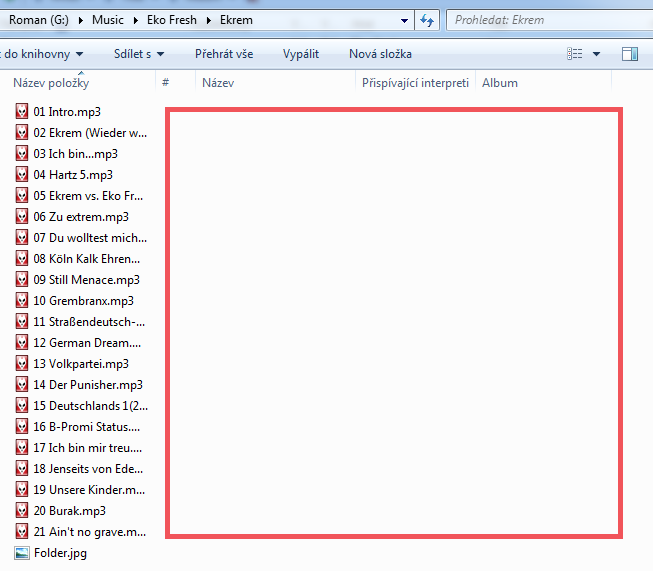
Task: Open the address bar history dropdown arrow
Action: [404, 20]
